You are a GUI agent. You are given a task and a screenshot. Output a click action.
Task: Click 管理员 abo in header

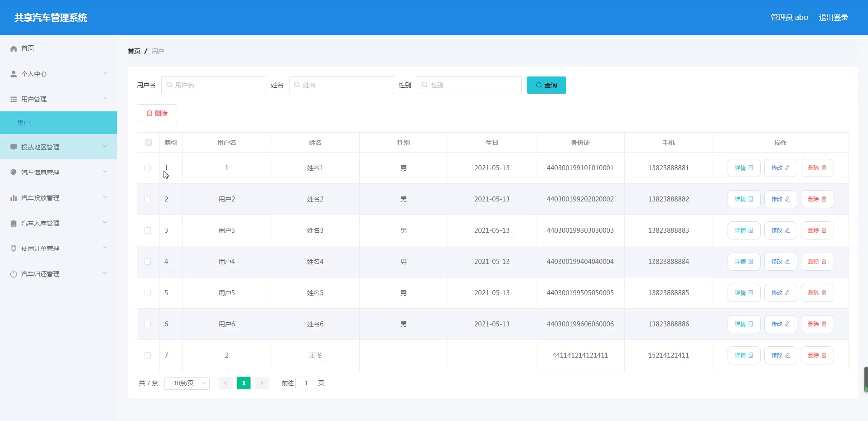pyautogui.click(x=790, y=18)
